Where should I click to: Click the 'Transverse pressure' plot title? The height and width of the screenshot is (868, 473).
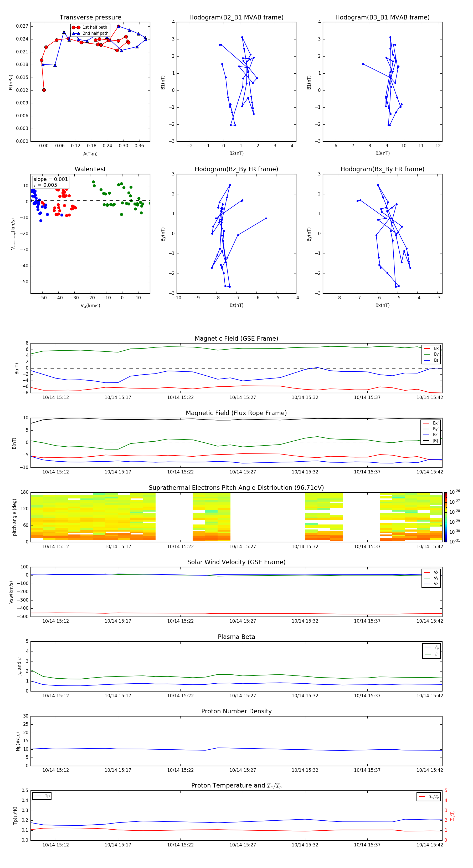click(x=90, y=18)
